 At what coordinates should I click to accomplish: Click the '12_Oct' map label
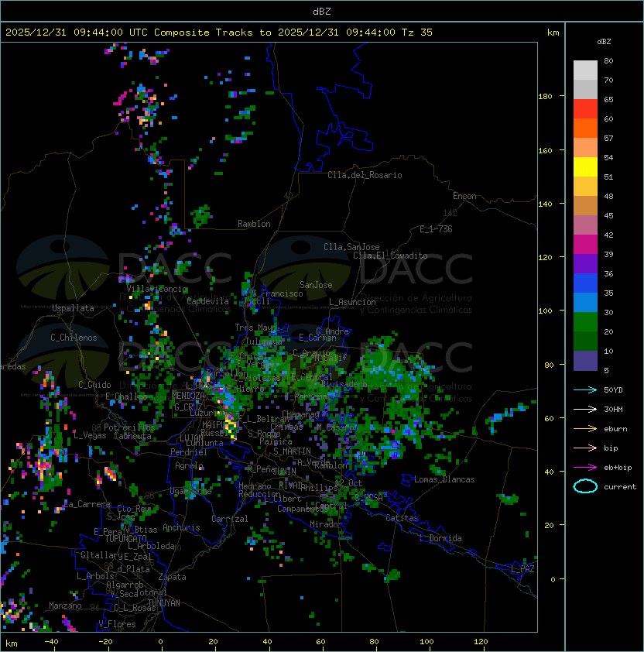[x=348, y=483]
